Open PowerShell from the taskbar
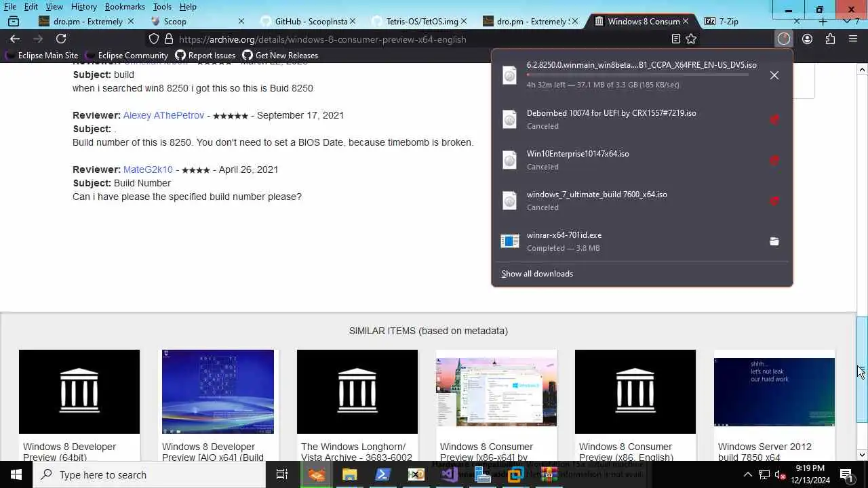Image resolution: width=868 pixels, height=488 pixels. [382, 474]
